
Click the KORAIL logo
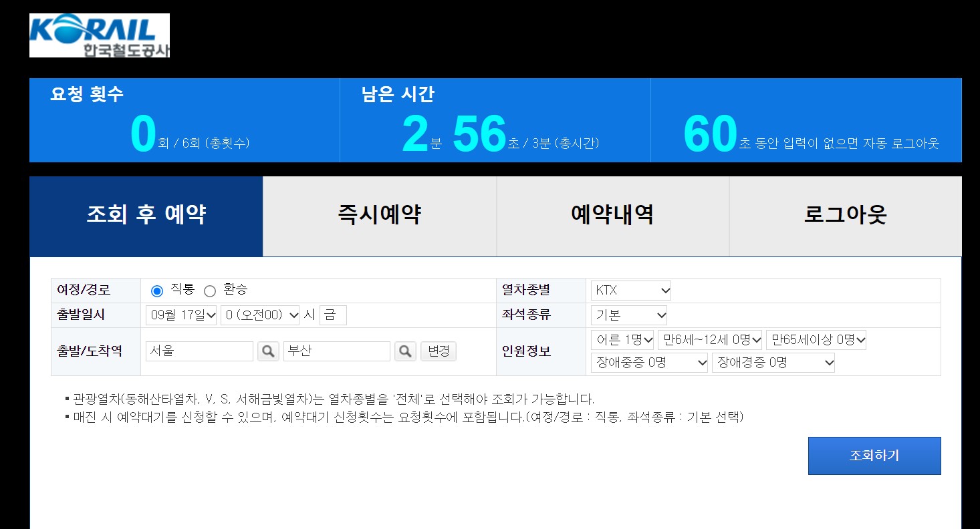(x=99, y=35)
